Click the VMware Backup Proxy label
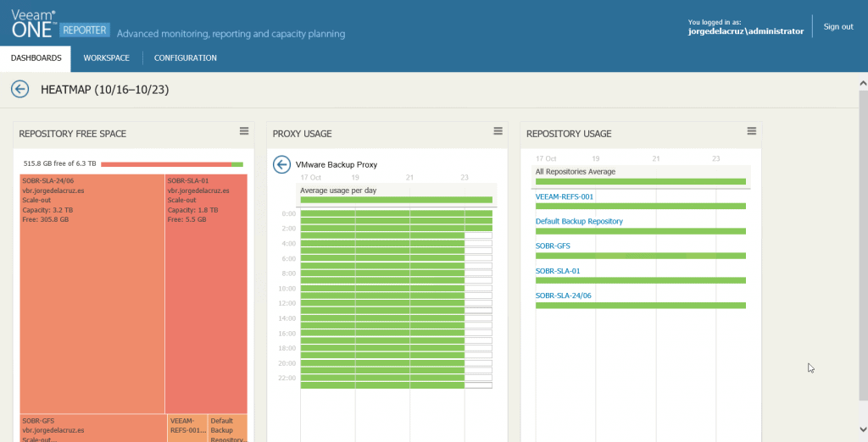This screenshot has width=868, height=442. pyautogui.click(x=337, y=165)
